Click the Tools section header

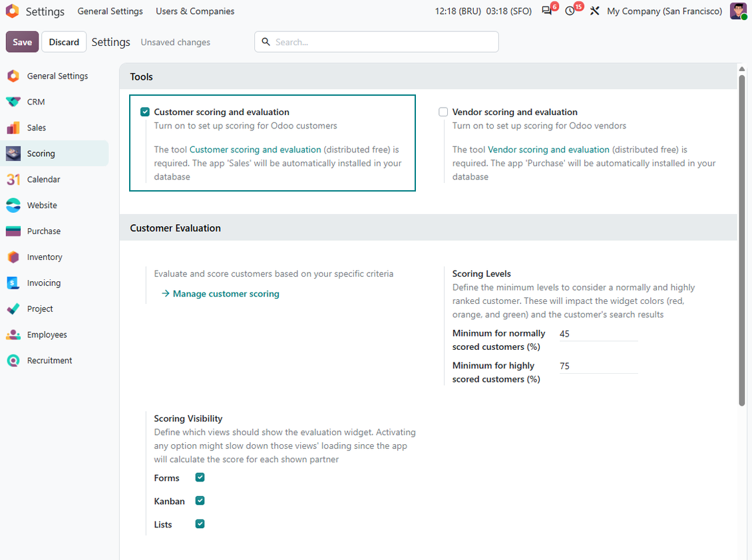141,76
